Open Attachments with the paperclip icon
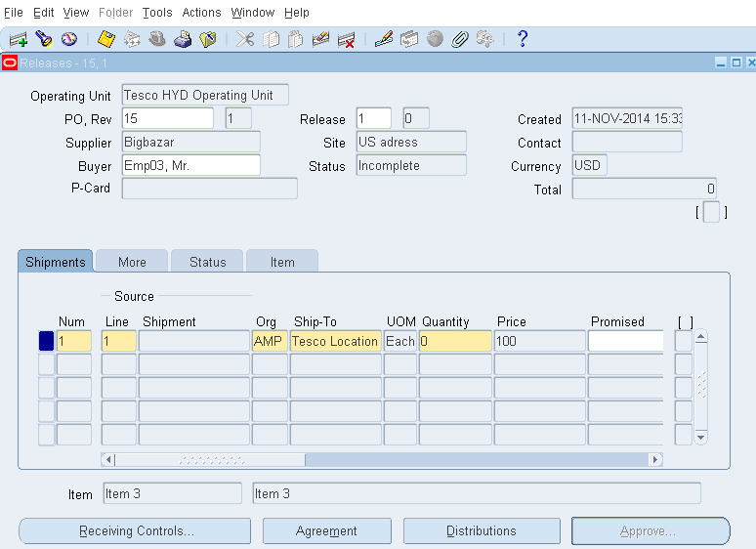 459,39
